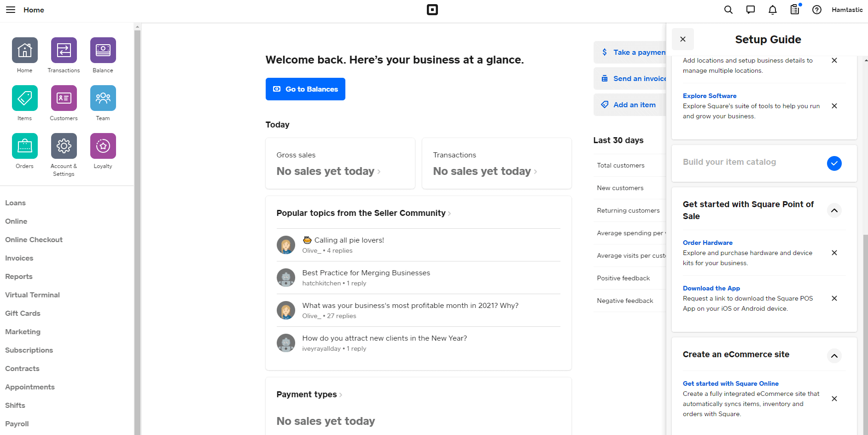868x435 pixels.
Task: Expand the Payment types details
Action: pos(309,394)
